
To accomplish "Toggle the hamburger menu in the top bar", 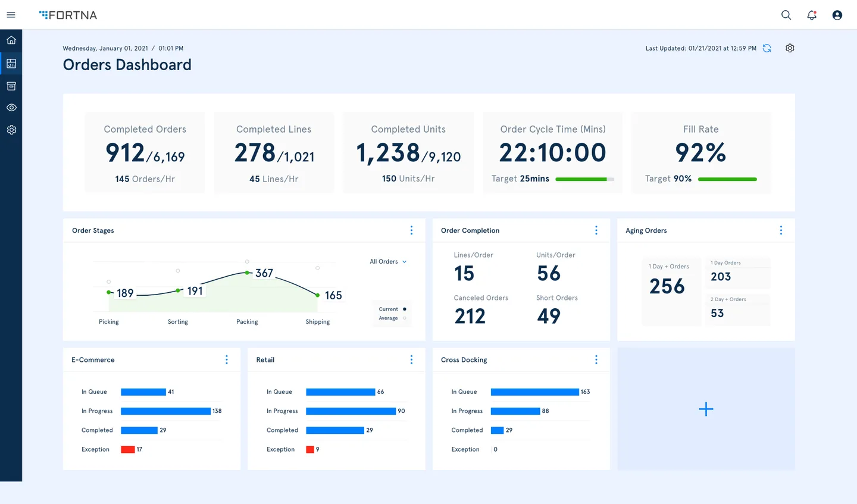I will [x=11, y=15].
